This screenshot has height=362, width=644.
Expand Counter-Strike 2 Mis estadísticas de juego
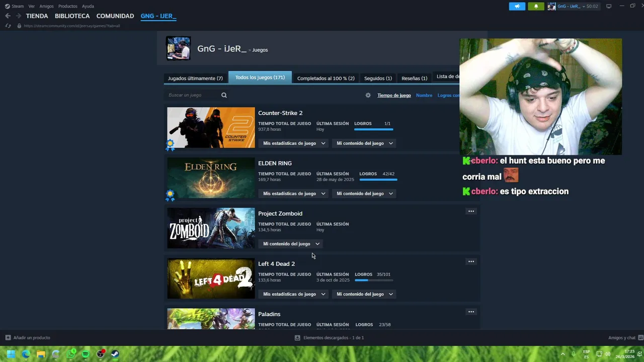click(x=294, y=143)
